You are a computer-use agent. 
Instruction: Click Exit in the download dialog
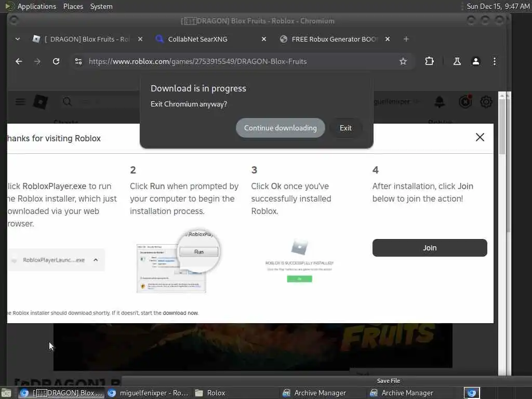click(x=345, y=128)
